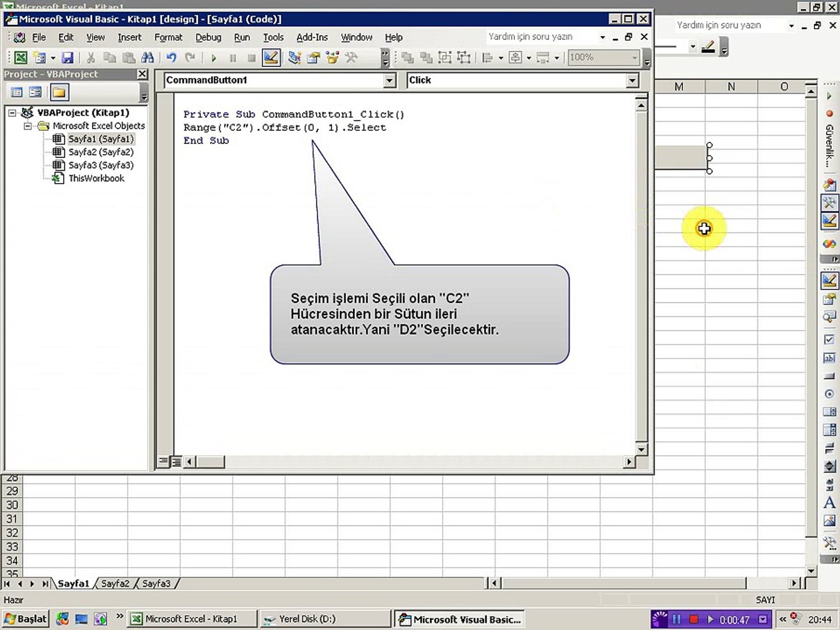Switch to Full Module View button

(176, 461)
